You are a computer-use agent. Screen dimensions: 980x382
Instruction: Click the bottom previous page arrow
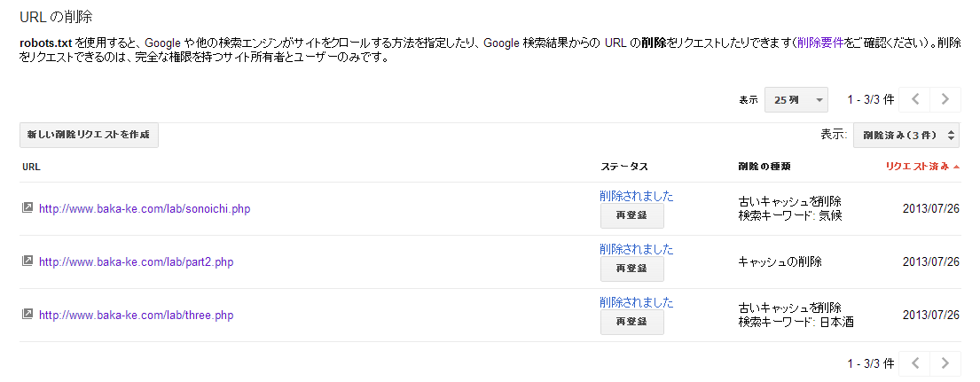click(x=916, y=363)
